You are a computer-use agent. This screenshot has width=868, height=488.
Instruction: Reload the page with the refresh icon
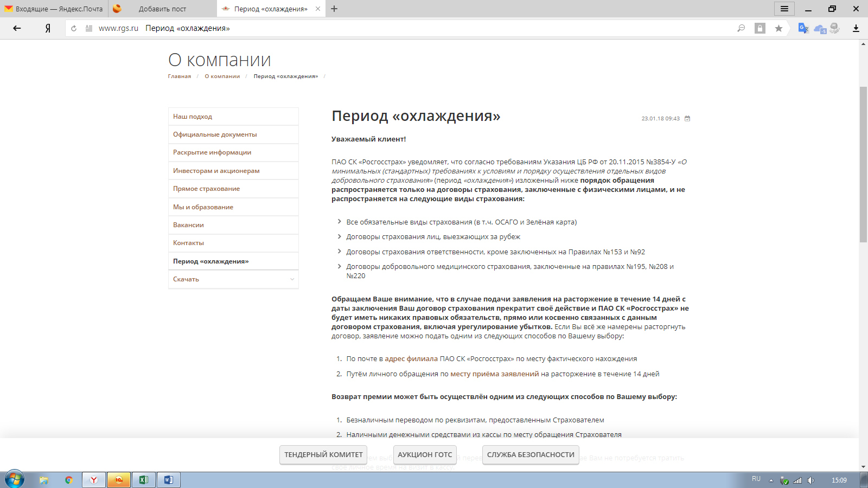tap(74, 28)
